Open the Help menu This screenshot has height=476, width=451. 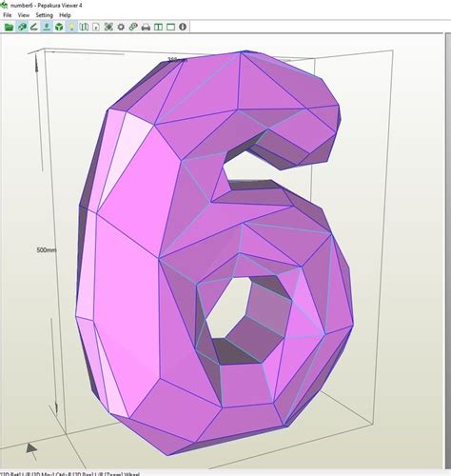pyautogui.click(x=65, y=15)
